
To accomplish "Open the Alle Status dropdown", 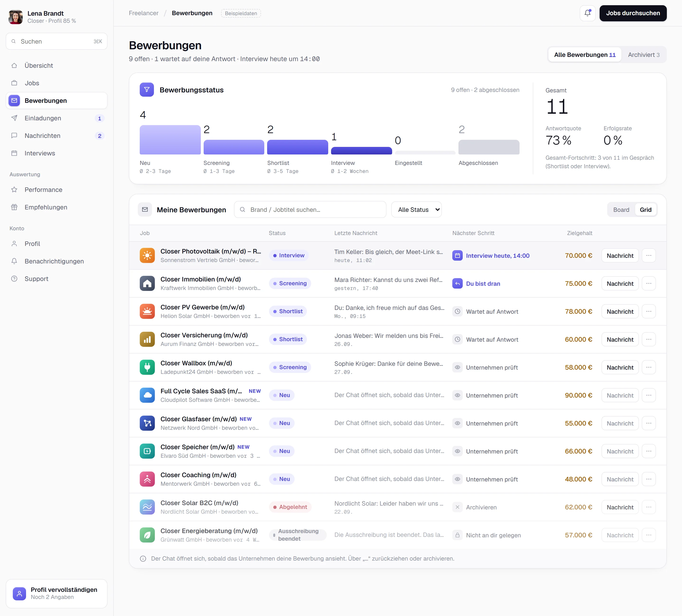I will click(417, 210).
